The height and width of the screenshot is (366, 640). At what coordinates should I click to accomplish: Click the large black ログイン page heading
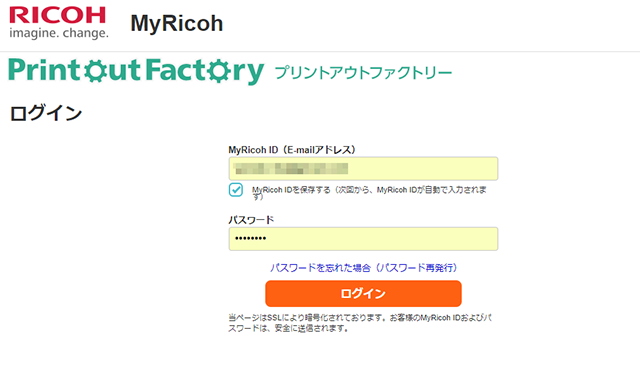[x=46, y=113]
